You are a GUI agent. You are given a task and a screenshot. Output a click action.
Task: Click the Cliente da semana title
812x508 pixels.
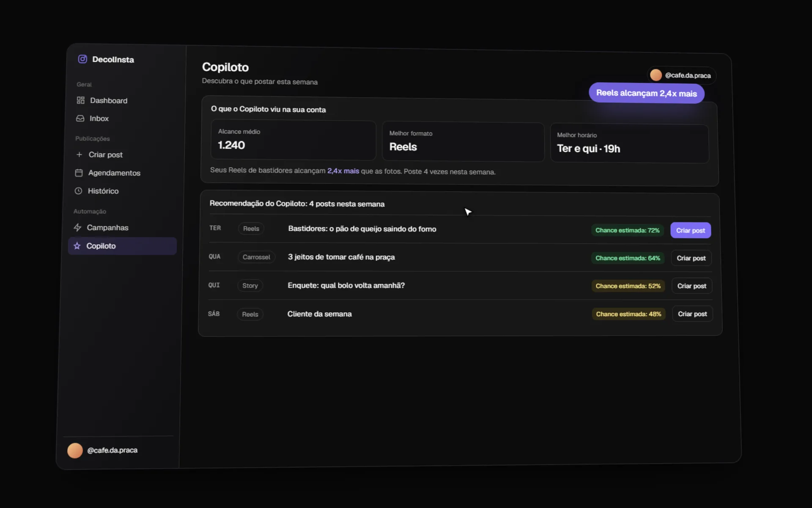(319, 314)
